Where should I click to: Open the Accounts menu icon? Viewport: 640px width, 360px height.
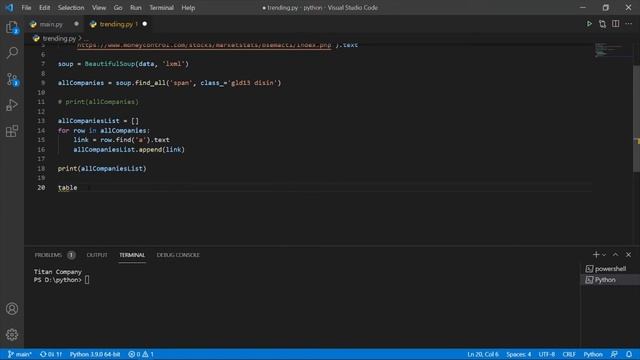(12, 309)
